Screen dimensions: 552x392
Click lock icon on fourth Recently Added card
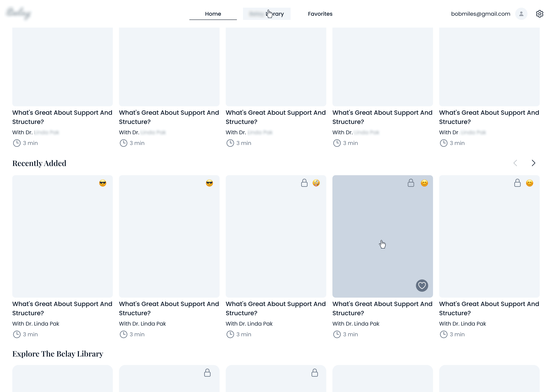411,183
